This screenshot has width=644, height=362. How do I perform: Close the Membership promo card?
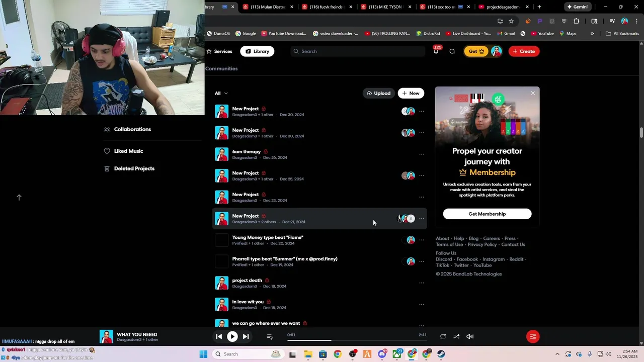click(x=533, y=93)
